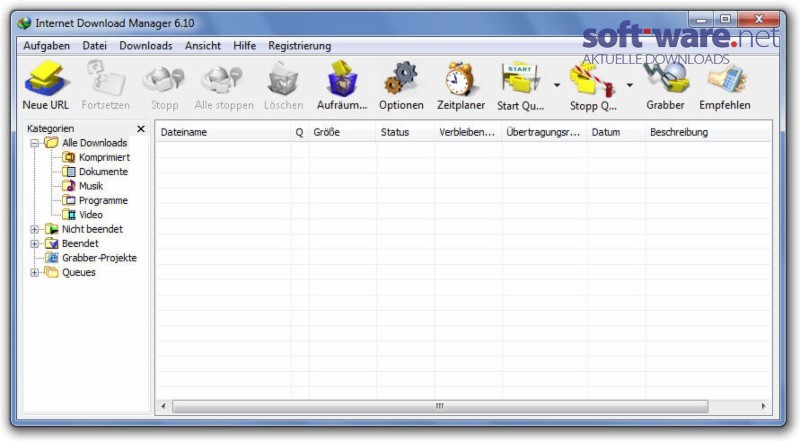Open Optionen via the gears icon
The height and width of the screenshot is (441, 800).
tap(401, 78)
